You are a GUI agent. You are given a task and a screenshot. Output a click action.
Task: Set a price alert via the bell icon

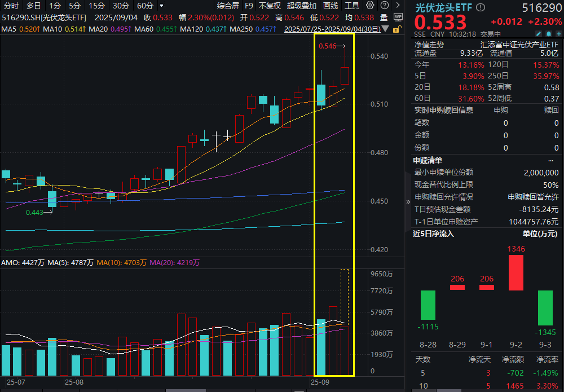549,34
